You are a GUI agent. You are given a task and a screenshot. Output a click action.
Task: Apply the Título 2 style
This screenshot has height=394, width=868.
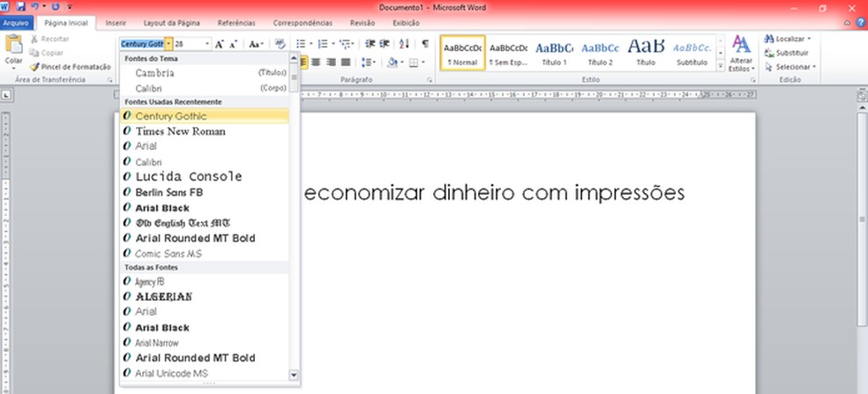[x=600, y=53]
